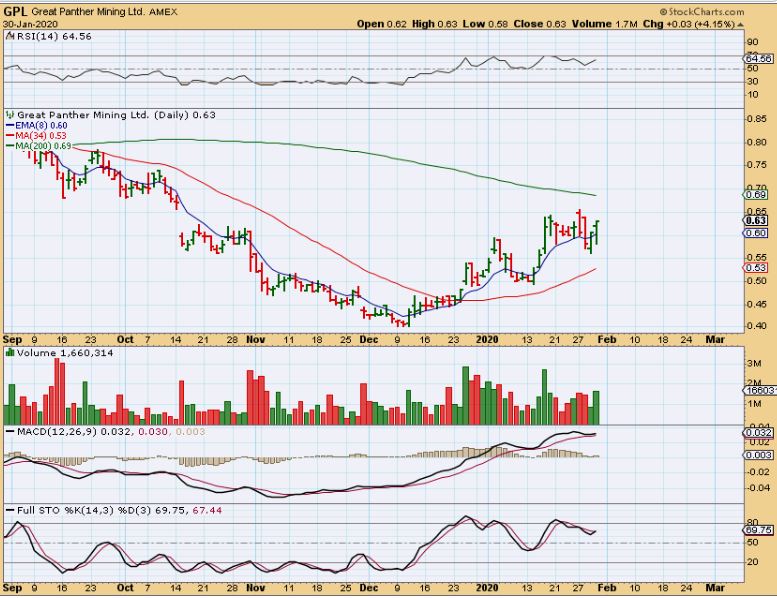Click the 0.032 MACD axis value tag

pyautogui.click(x=758, y=433)
